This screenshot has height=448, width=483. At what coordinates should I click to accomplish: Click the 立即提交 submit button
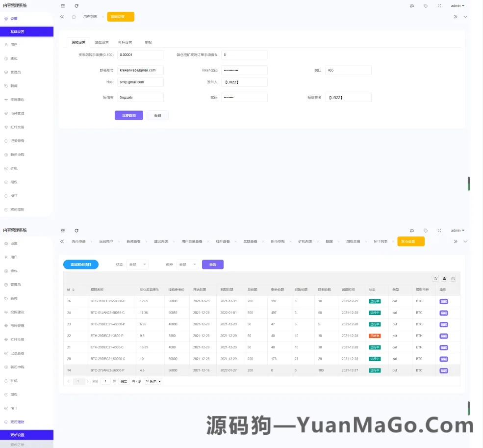128,115
